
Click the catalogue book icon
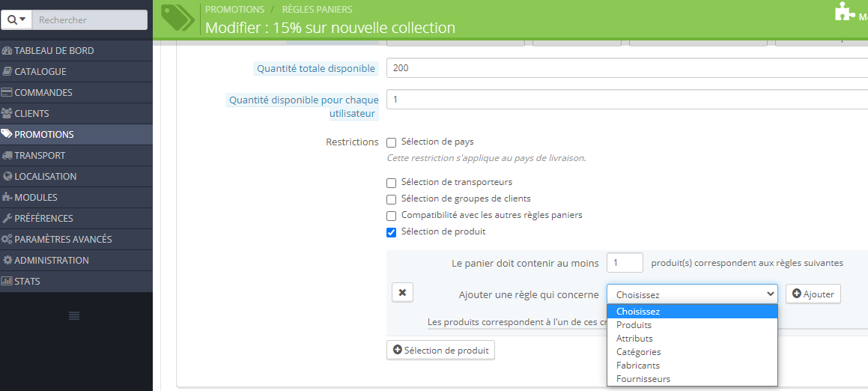tap(7, 71)
